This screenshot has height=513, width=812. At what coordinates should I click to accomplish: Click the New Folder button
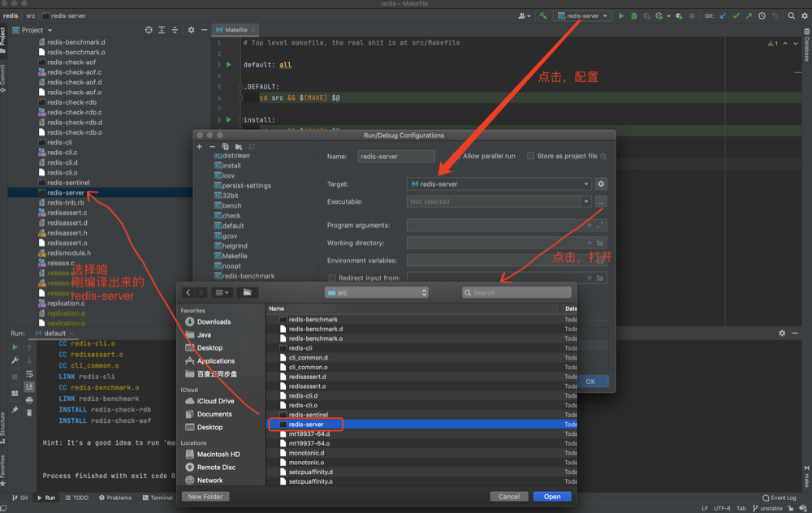pos(205,497)
